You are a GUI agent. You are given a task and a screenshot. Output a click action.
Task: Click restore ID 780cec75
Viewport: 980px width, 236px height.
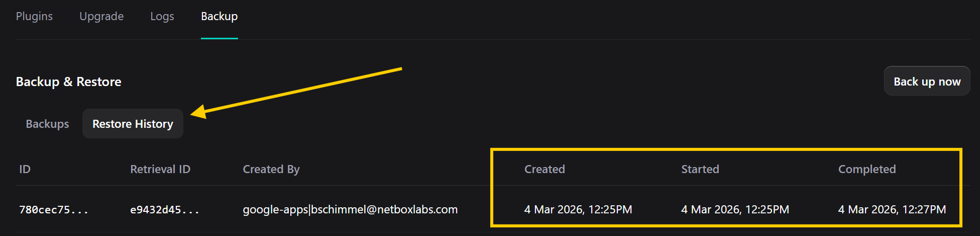(54, 210)
